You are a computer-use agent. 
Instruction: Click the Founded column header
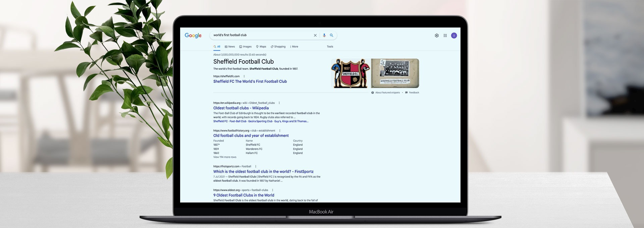218,141
